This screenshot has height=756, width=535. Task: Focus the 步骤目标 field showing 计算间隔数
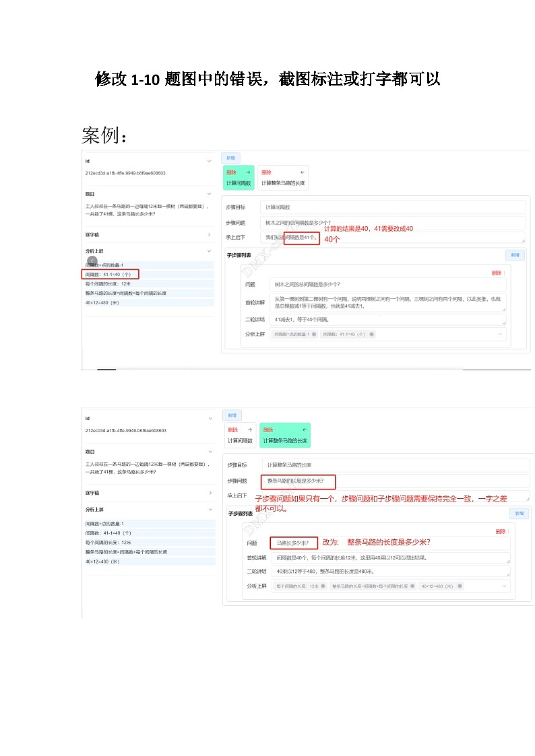pyautogui.click(x=392, y=207)
